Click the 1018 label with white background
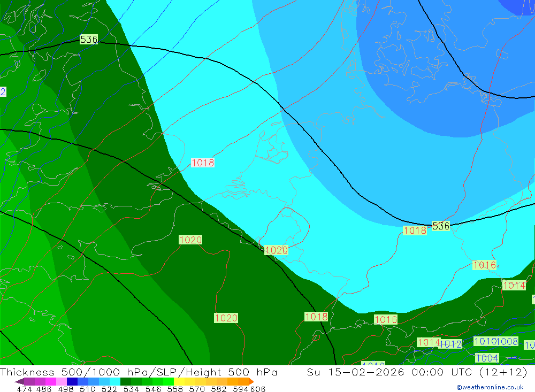The height and width of the screenshot is (392, 535). [203, 163]
